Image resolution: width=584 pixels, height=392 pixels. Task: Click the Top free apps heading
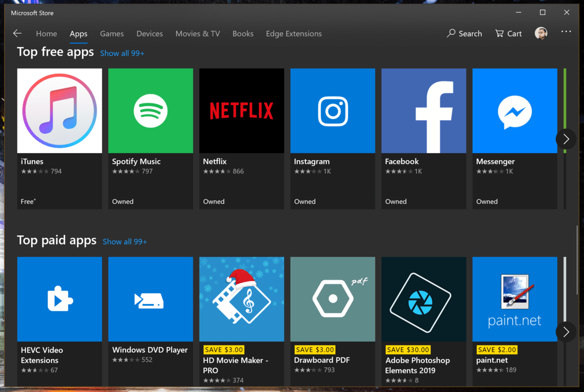pos(56,52)
